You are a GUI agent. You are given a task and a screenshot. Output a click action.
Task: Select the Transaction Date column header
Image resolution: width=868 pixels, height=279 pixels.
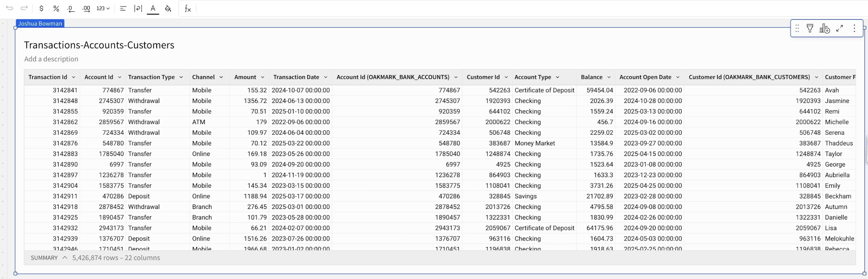(296, 77)
